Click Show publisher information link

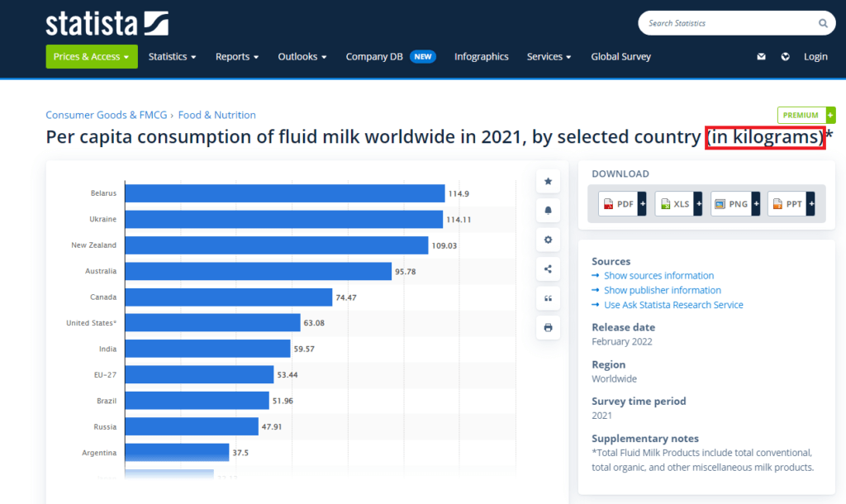click(x=663, y=290)
